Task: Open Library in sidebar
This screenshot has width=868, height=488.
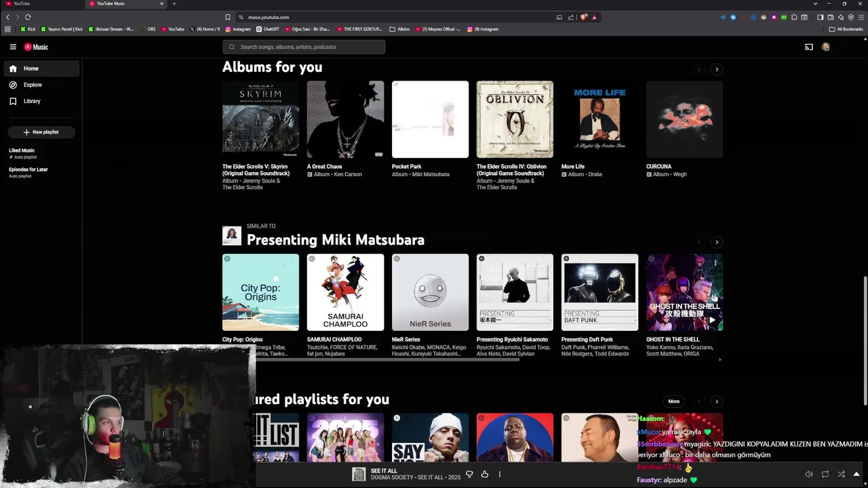Action: [x=41, y=101]
